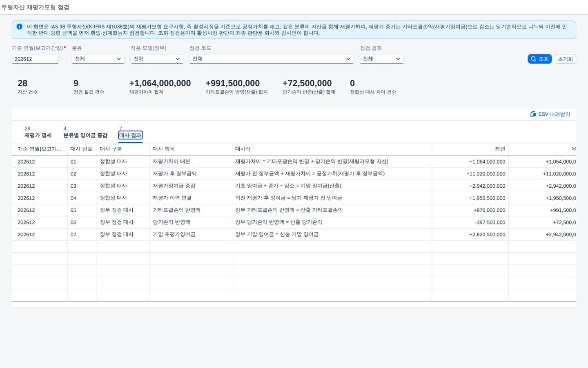Viewport: 588px width, 368px height.
Task: Click the 당기손익 반영(산출) 합계 +72,500,000
Action: (307, 83)
